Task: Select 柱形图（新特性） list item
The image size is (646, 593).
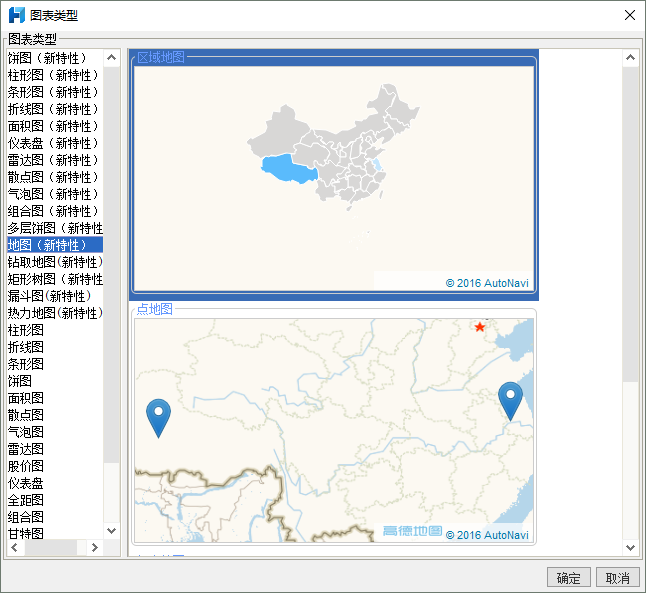Action: click(55, 75)
